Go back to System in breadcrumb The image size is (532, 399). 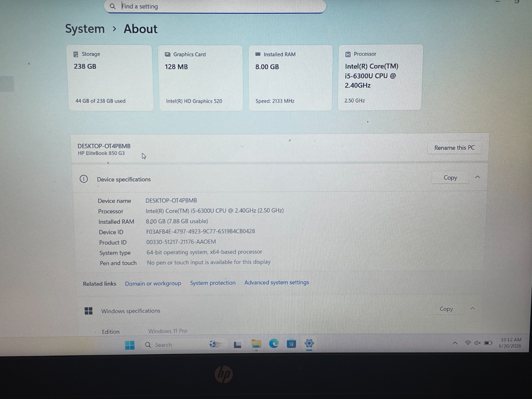[x=85, y=29]
